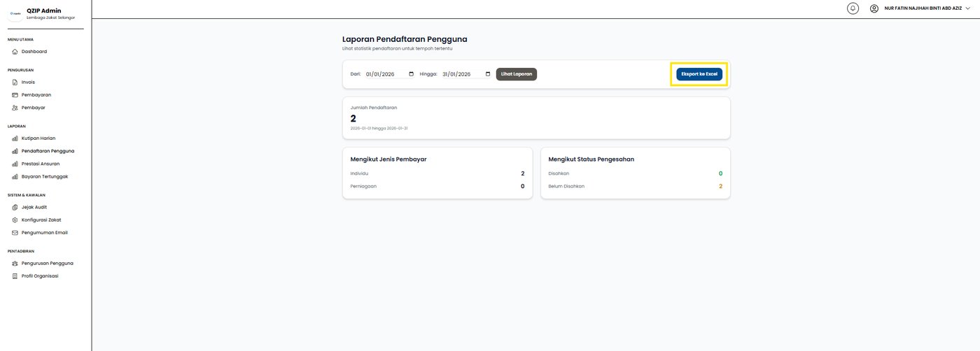Click the Pembayar people icon

click(x=15, y=108)
